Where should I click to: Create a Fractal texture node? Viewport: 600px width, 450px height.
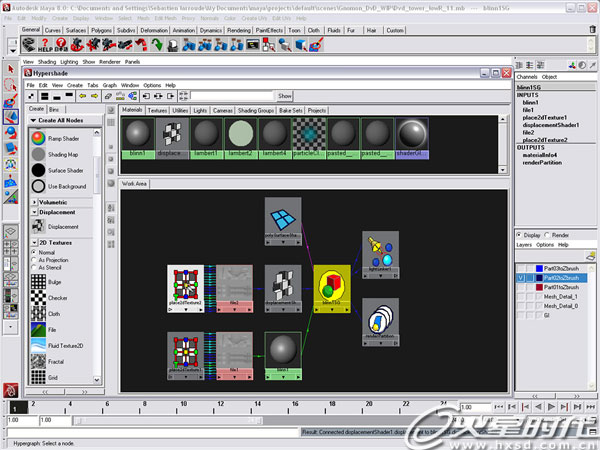[38, 361]
